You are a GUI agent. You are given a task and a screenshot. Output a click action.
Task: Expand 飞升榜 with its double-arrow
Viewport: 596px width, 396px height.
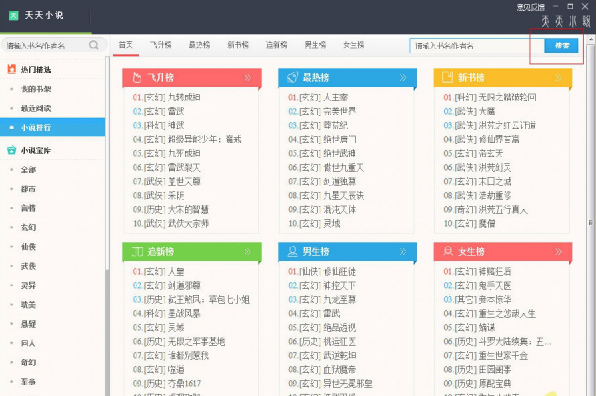tap(248, 78)
